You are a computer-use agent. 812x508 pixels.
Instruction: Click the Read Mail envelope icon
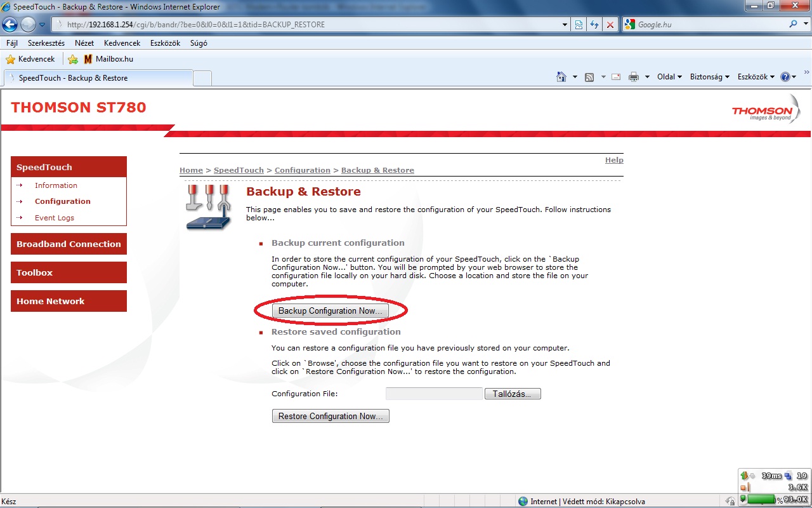point(616,77)
